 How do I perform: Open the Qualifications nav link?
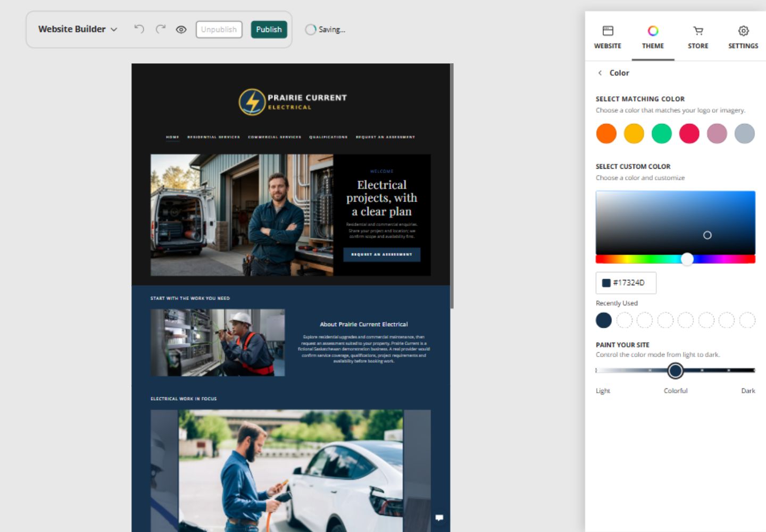pyautogui.click(x=328, y=137)
